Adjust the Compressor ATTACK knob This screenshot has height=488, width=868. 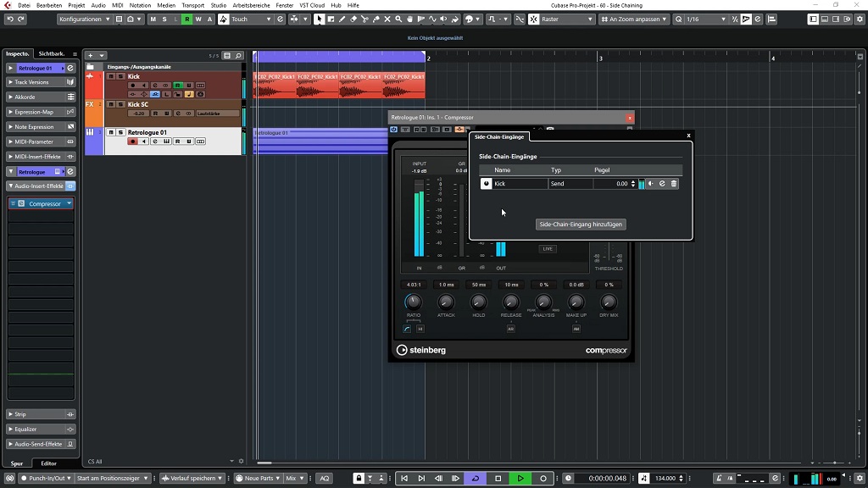tap(446, 302)
